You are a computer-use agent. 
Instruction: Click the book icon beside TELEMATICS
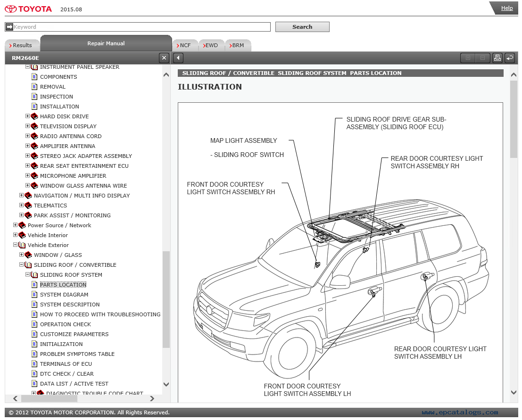(28, 206)
